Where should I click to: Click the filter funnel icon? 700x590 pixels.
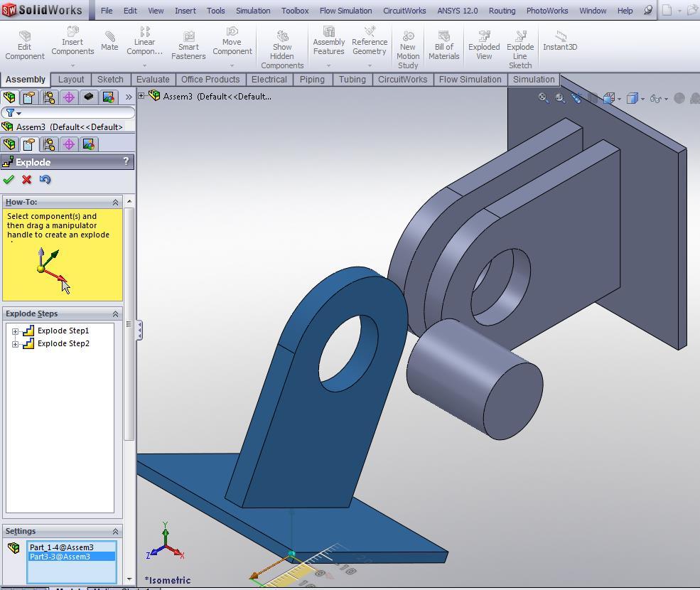10,112
